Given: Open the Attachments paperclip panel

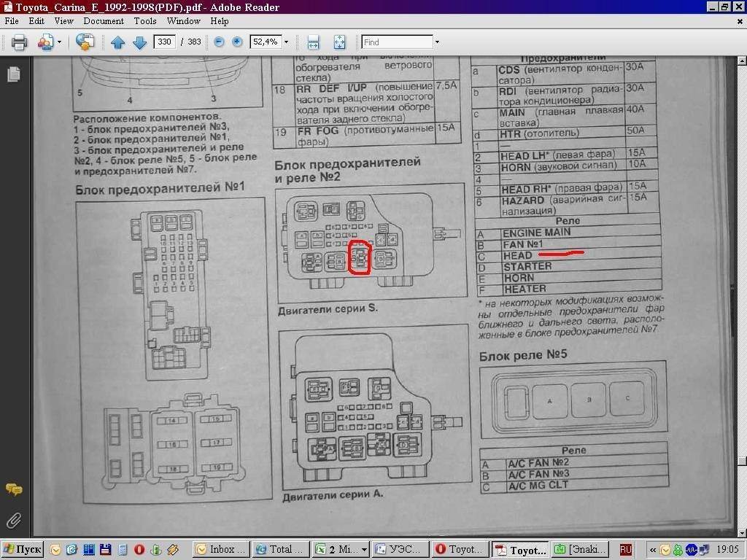Looking at the screenshot, I should [x=13, y=520].
